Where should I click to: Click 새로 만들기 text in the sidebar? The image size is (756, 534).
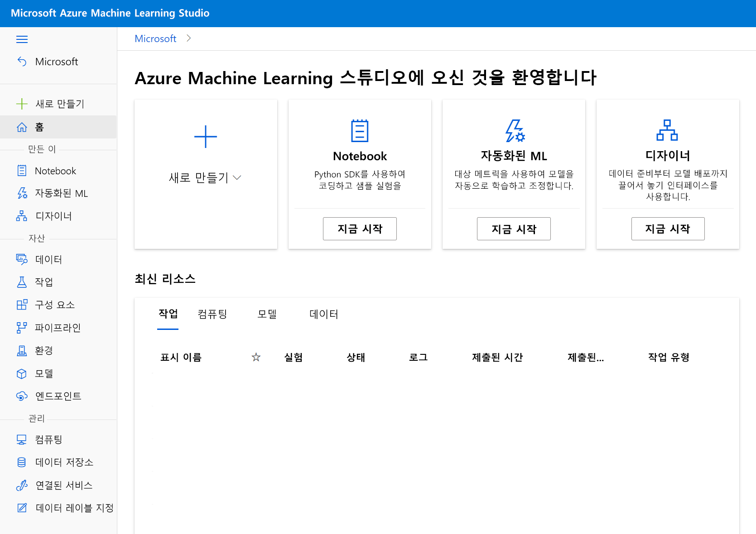pyautogui.click(x=60, y=104)
